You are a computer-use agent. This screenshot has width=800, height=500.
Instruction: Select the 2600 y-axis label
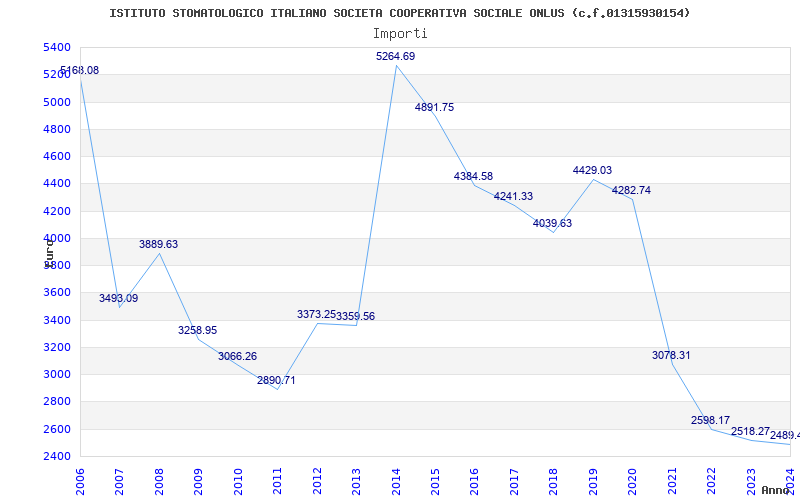(x=57, y=429)
